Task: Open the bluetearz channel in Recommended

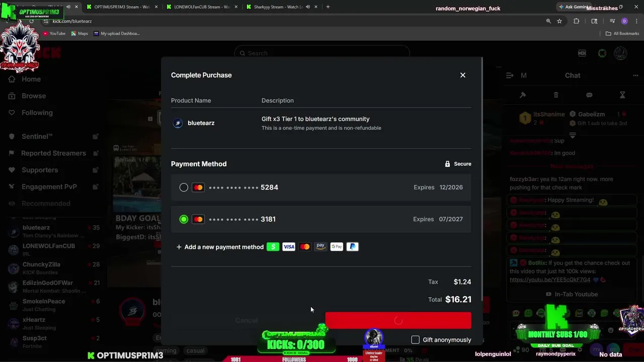Action: point(53,231)
